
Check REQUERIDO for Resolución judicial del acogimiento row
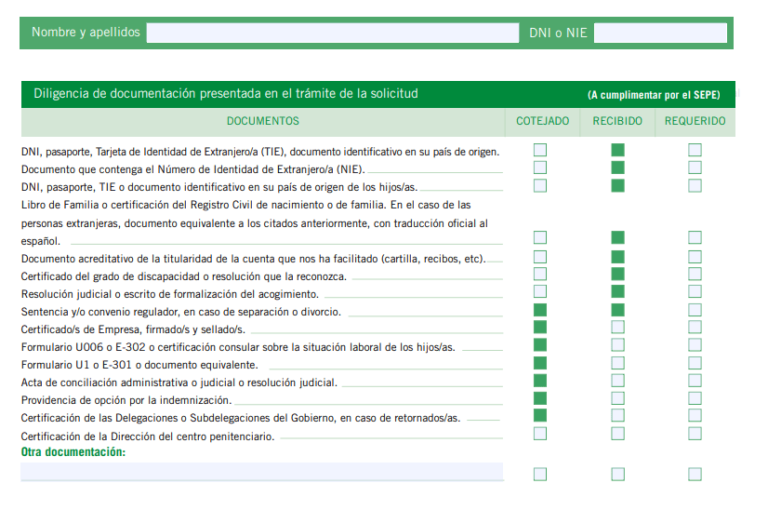[695, 291]
